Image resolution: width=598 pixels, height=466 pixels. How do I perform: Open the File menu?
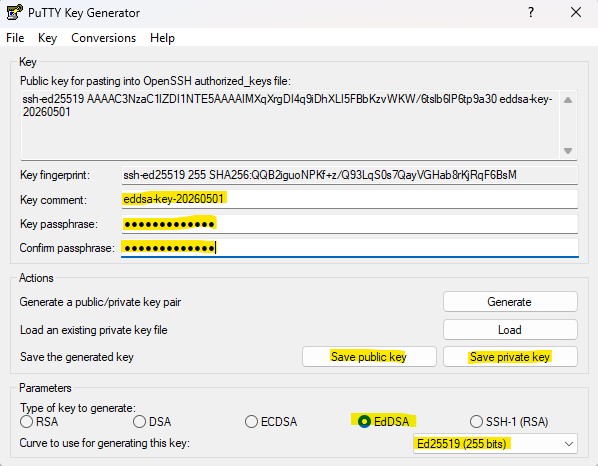pos(15,38)
